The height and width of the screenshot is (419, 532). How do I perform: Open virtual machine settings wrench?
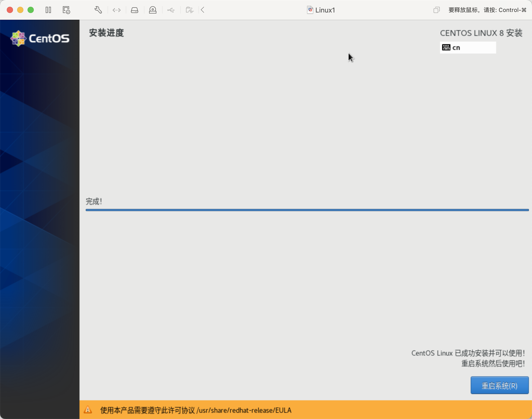click(98, 10)
